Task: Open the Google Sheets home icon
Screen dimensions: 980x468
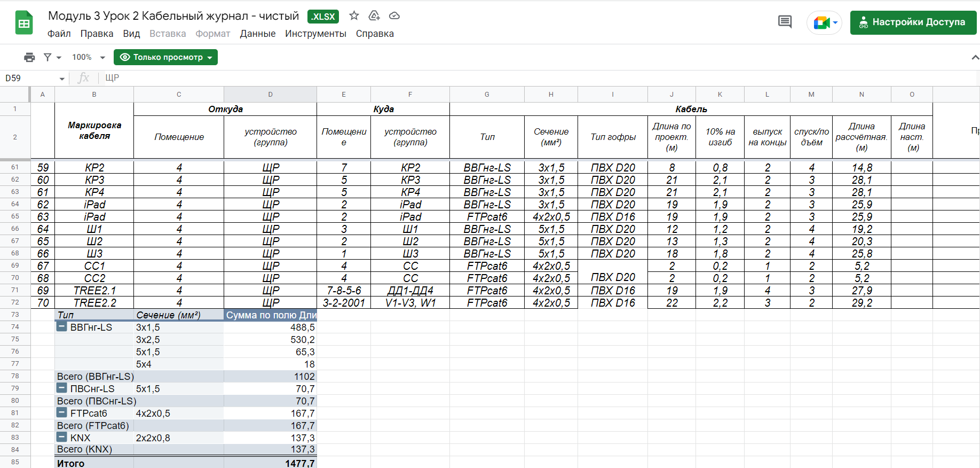Action: click(x=24, y=23)
